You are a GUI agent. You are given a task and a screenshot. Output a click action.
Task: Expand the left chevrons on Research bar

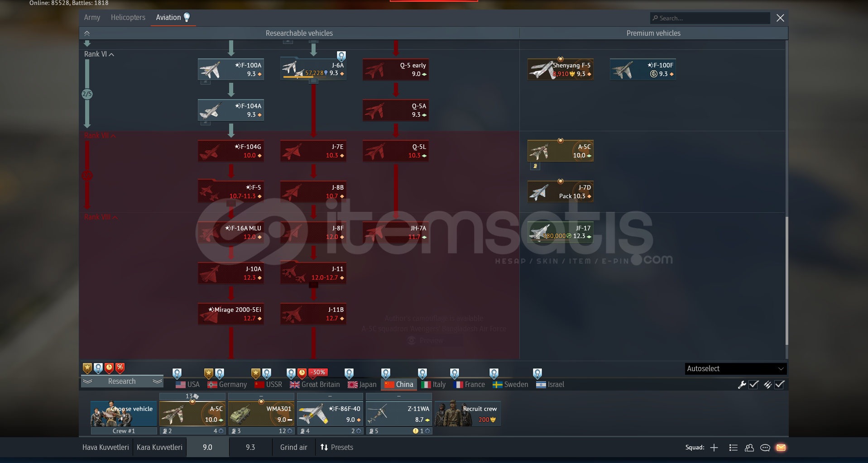tap(87, 382)
